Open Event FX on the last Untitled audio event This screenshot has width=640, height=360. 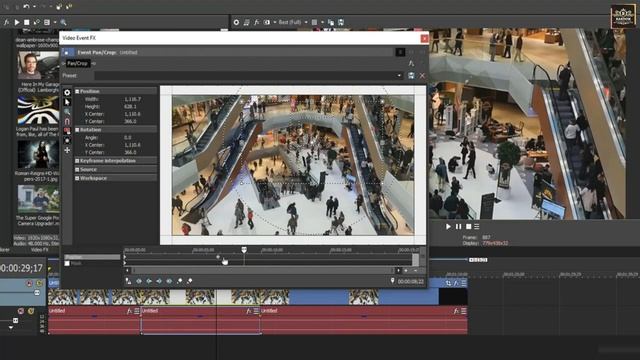coord(456,311)
